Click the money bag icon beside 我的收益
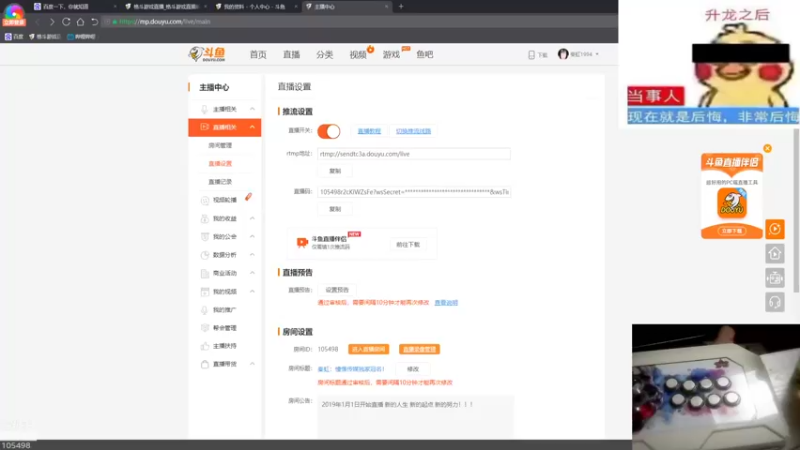The image size is (800, 450). click(205, 218)
